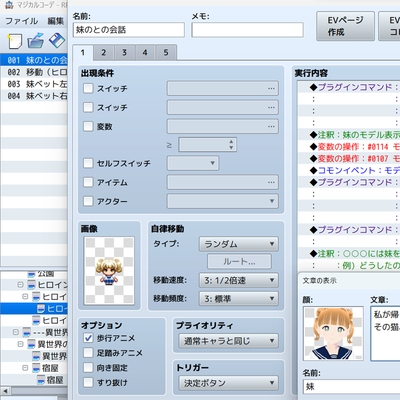Screen dimensions: 400x400
Task: Click the sister face portrait image
Action: pos(333,333)
